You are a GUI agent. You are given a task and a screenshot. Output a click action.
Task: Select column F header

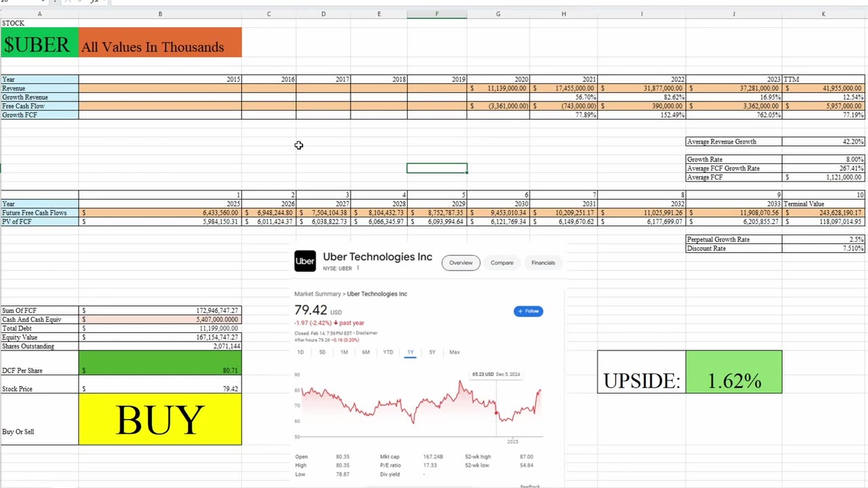(x=437, y=14)
